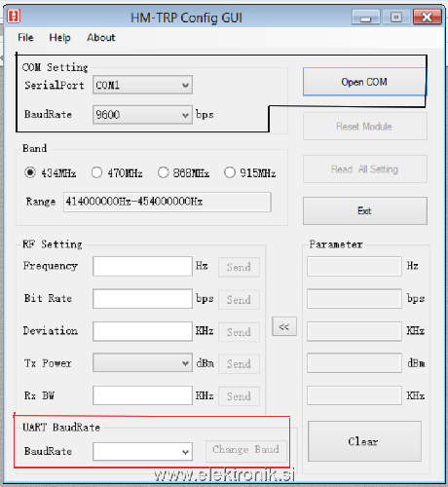This screenshot has height=487, width=448.
Task: Minimize the HM-TRP Config GUI window
Action: (x=366, y=17)
